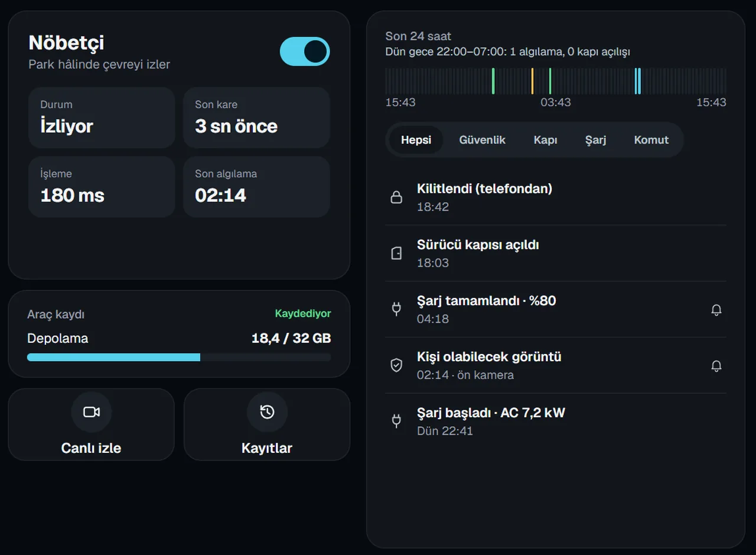Viewport: 756px width, 555px height.
Task: Click the shield icon beside Kişi olabilecek görüntü
Action: click(x=396, y=365)
